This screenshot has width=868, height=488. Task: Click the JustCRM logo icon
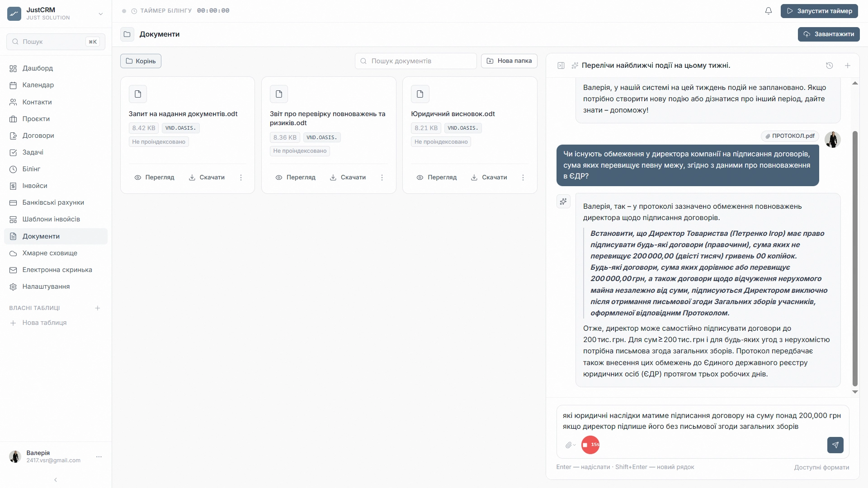click(14, 14)
